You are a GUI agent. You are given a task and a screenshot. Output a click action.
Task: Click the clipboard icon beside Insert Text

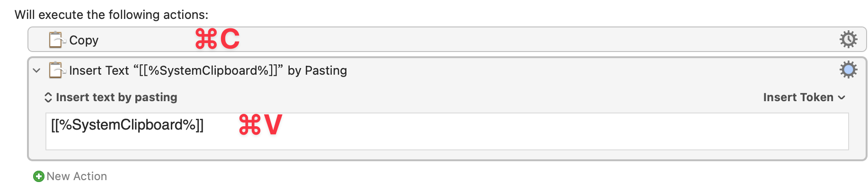pos(57,70)
